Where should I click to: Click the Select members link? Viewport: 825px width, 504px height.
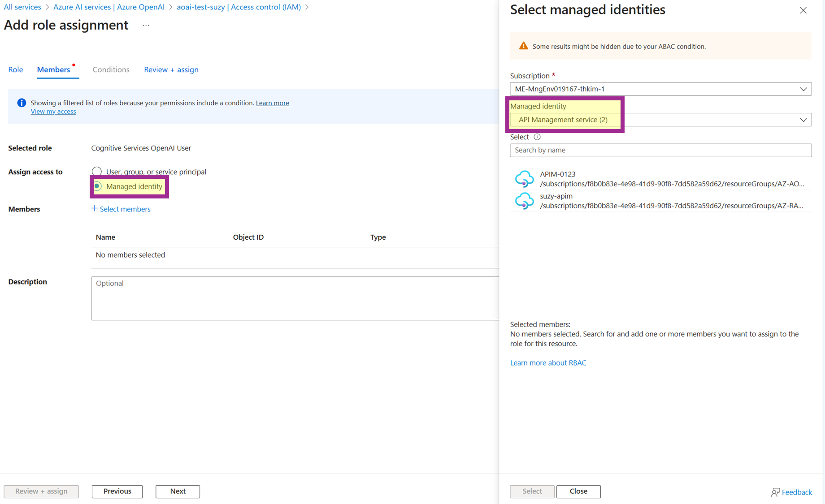tap(121, 209)
